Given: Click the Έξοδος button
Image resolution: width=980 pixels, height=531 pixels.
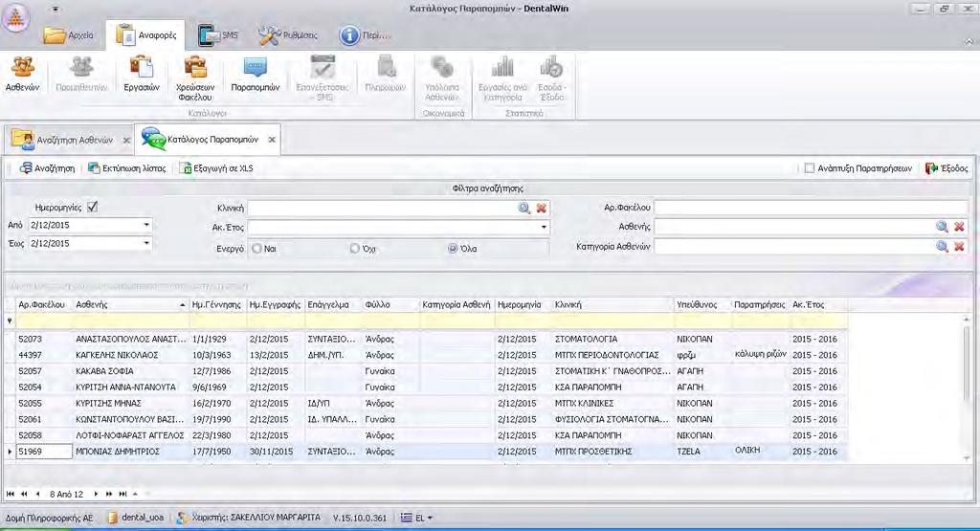Looking at the screenshot, I should pyautogui.click(x=947, y=168).
